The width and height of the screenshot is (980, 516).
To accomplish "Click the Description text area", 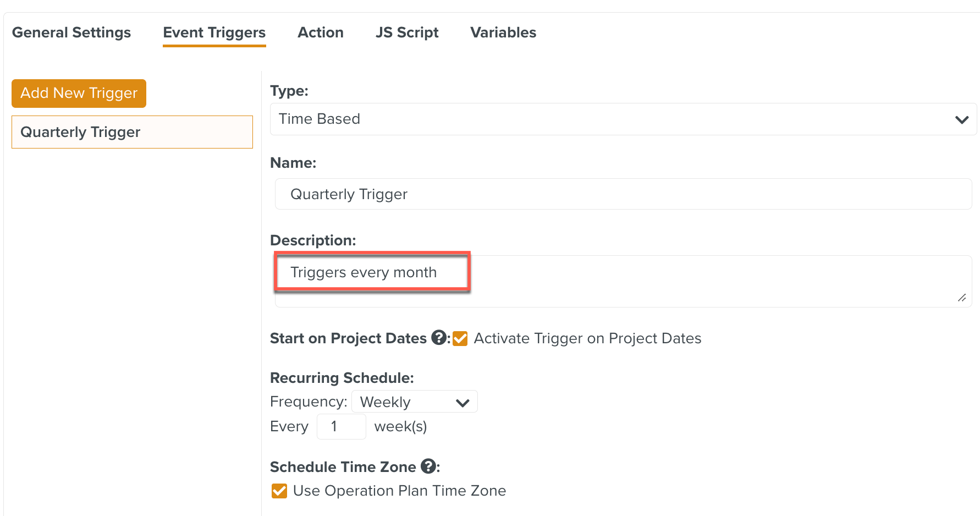I will [623, 281].
